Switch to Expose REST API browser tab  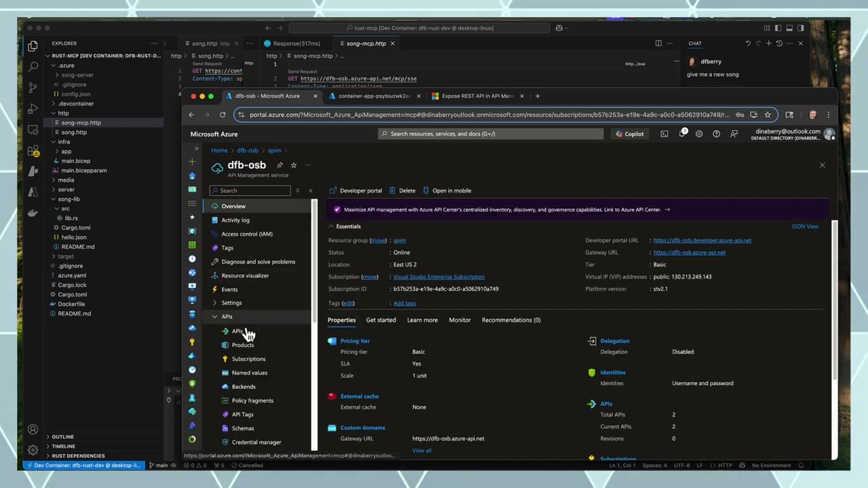477,96
